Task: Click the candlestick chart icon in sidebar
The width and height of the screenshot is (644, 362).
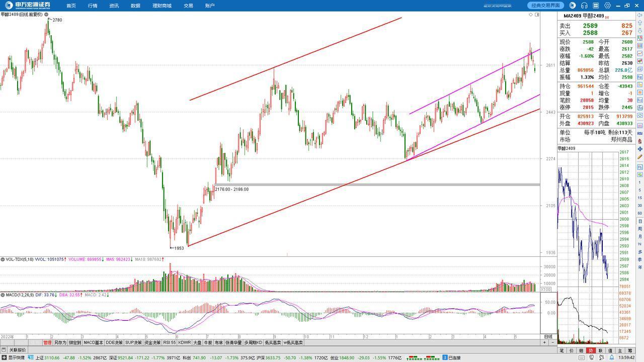Action: point(640,61)
